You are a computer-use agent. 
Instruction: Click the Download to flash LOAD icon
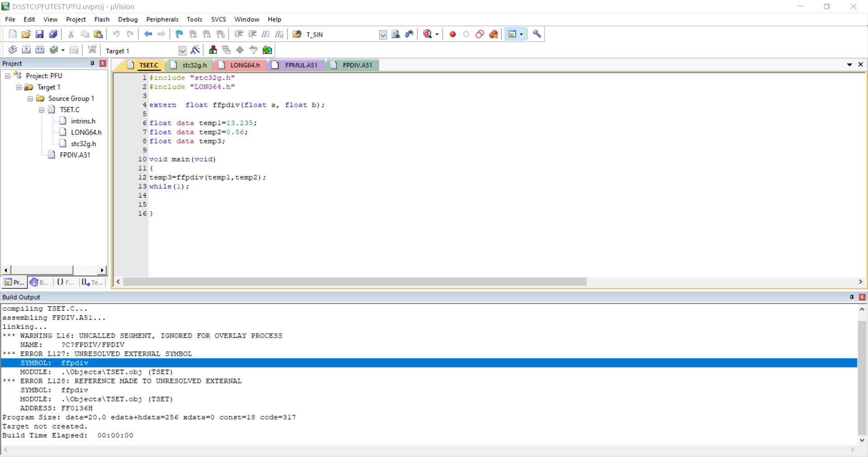pyautogui.click(x=92, y=50)
